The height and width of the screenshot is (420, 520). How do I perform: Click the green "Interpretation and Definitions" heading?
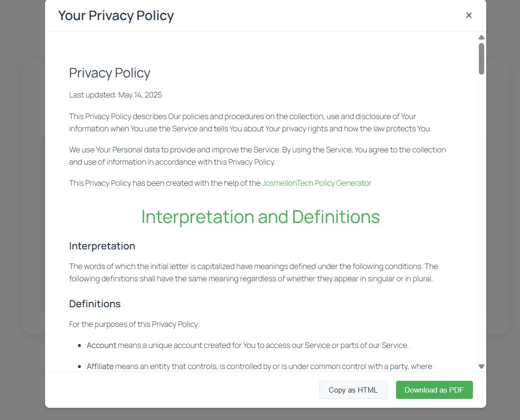(x=260, y=217)
